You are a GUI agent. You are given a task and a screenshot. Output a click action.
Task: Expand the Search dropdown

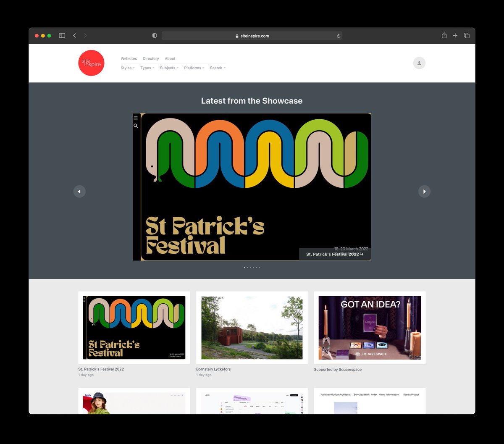click(x=218, y=68)
